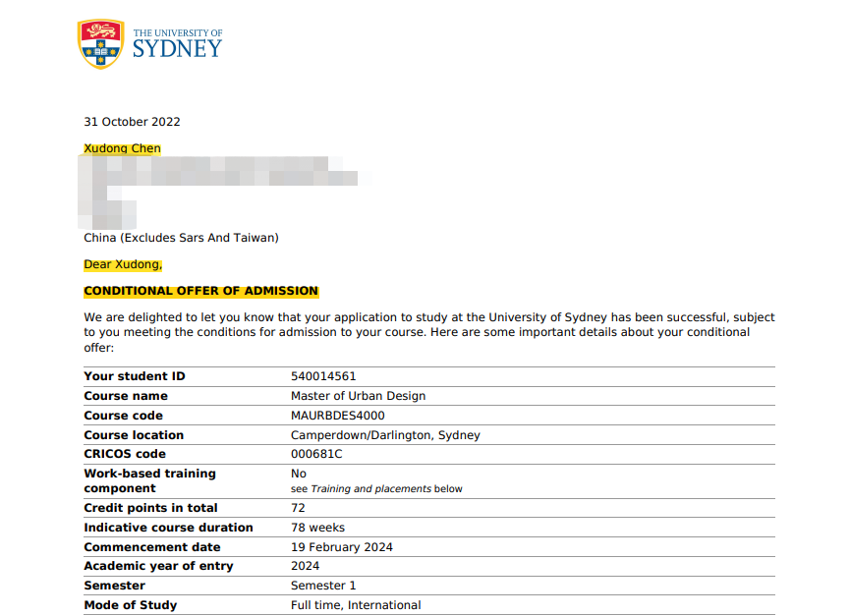Image resolution: width=850 pixels, height=616 pixels.
Task: Click the 'CONDITIONAL OFFER OF ADMISSION' heading
Action: tap(200, 291)
